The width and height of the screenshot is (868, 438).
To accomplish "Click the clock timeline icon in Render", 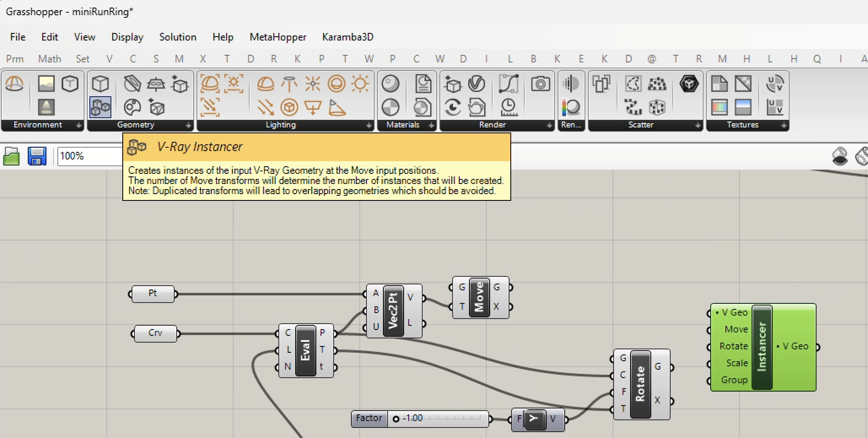I will pyautogui.click(x=509, y=107).
